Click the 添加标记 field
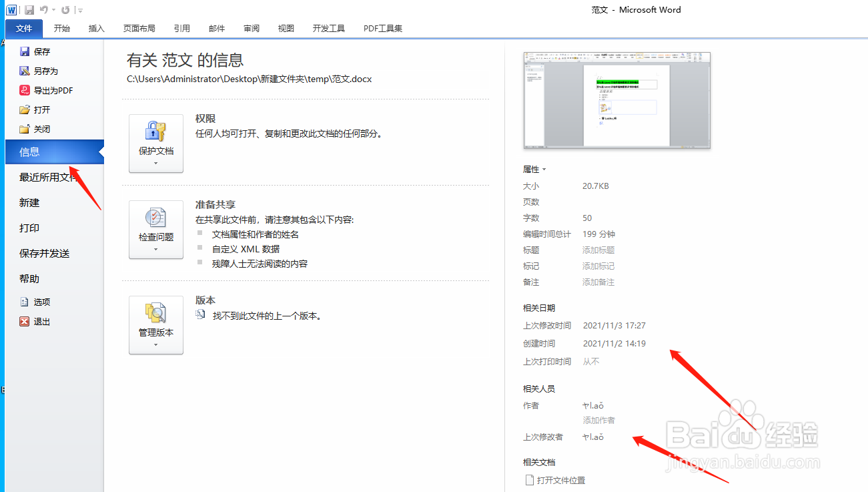This screenshot has height=492, width=868. tap(598, 266)
